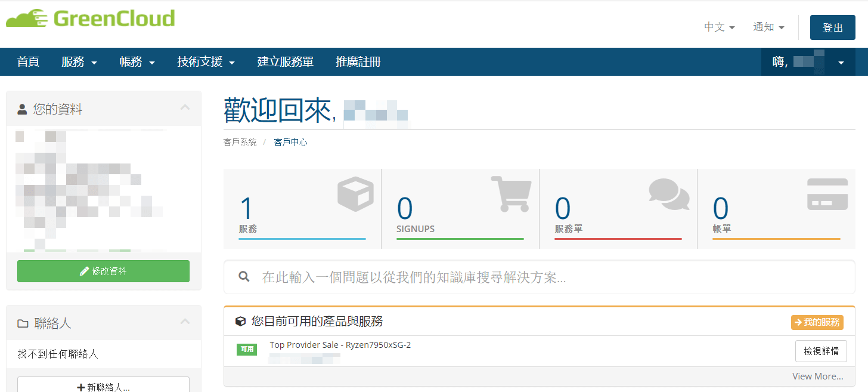Collapse the 您的資料 panel chevron
The width and height of the screenshot is (868, 392).
pos(185,107)
